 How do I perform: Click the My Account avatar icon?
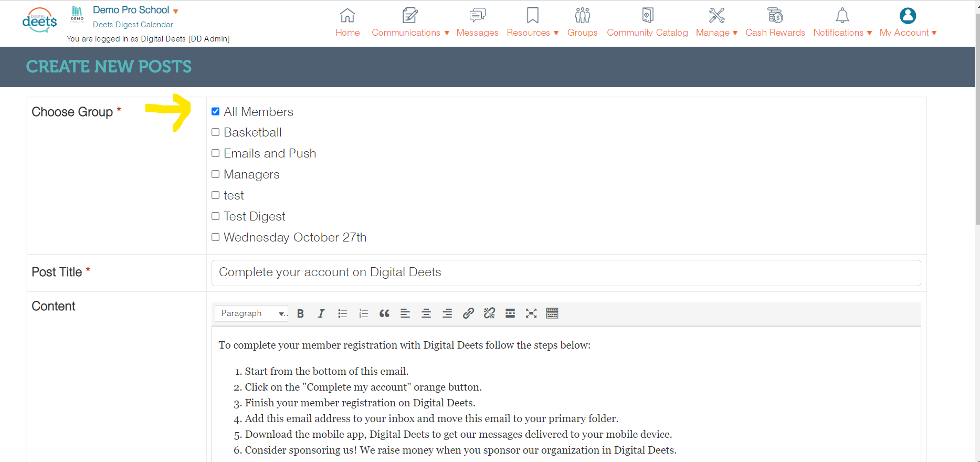point(908,16)
